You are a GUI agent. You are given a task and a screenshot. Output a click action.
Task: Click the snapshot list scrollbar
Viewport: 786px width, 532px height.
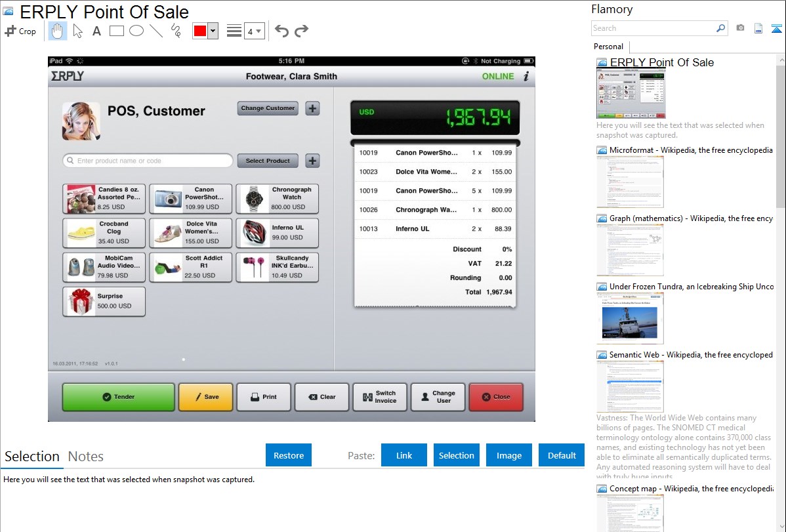point(781,135)
